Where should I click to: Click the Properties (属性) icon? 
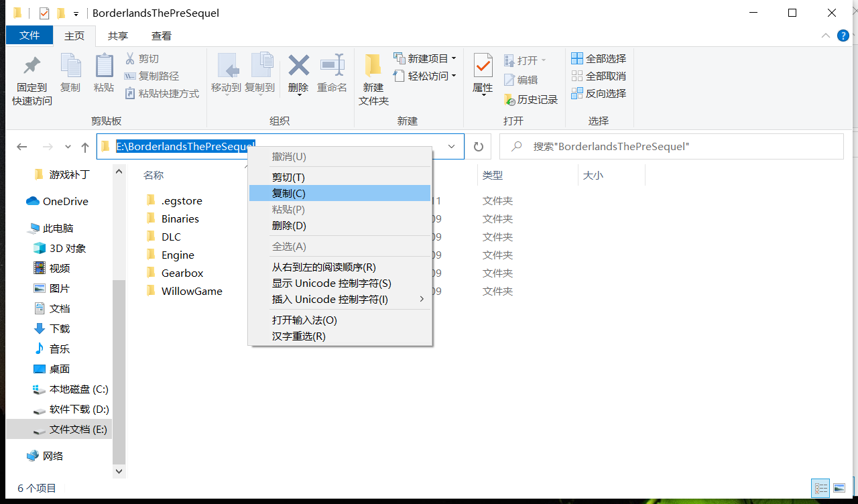[x=483, y=66]
